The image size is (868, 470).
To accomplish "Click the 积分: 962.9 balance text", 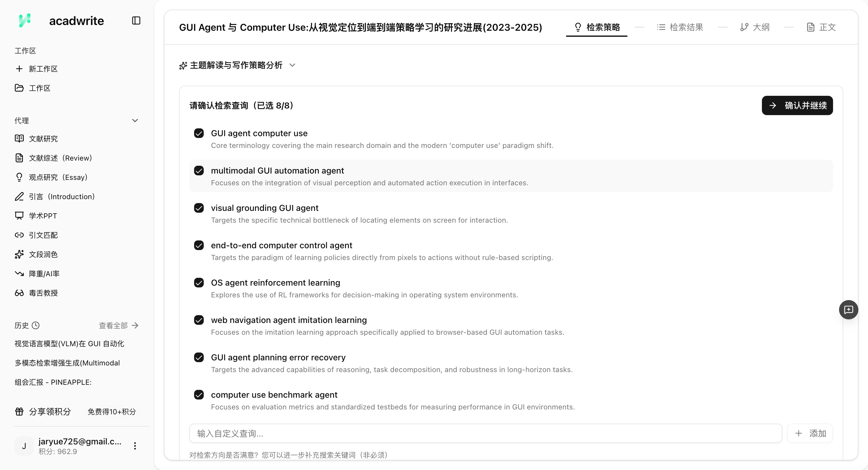I will pyautogui.click(x=58, y=451).
